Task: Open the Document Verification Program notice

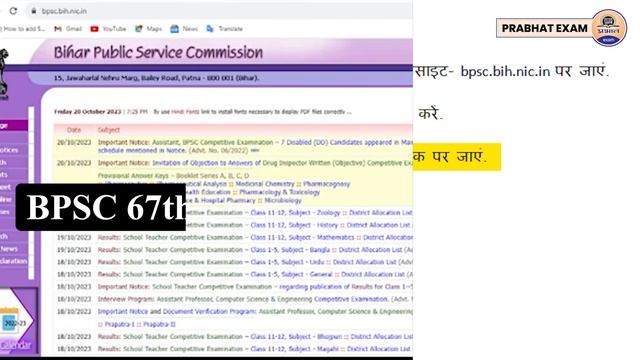Action: (209, 311)
